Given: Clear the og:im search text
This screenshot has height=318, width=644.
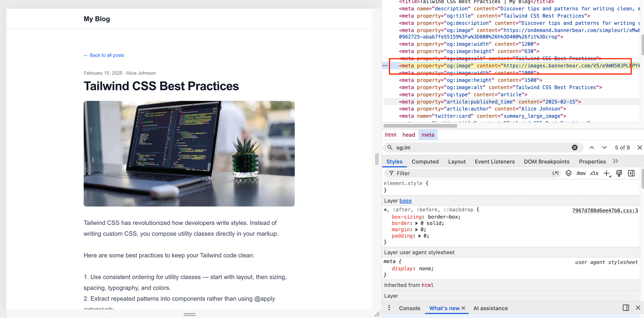Looking at the screenshot, I should pos(574,148).
